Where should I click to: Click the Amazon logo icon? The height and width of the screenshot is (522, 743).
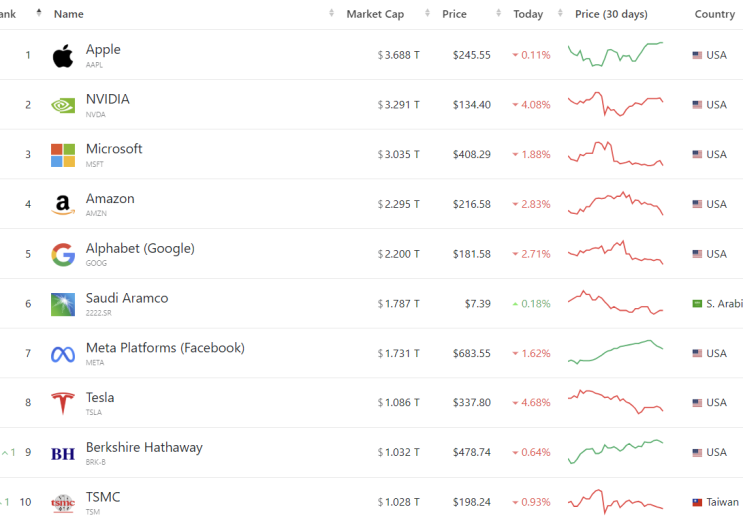pyautogui.click(x=63, y=205)
